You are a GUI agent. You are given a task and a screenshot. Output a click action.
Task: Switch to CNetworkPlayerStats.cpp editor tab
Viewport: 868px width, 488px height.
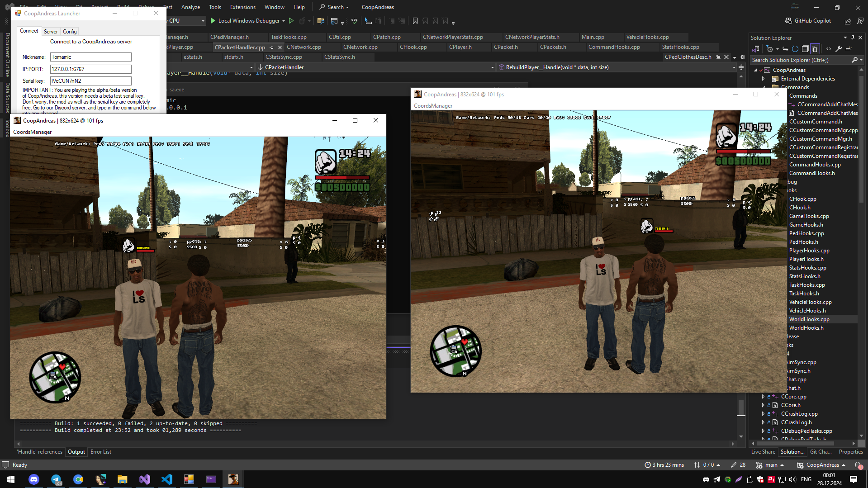453,37
